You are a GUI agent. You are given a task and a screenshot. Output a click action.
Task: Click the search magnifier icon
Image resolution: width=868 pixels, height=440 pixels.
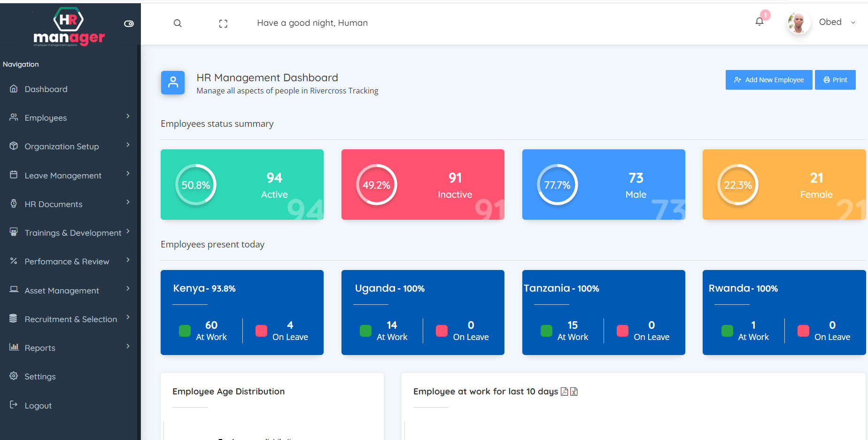178,23
